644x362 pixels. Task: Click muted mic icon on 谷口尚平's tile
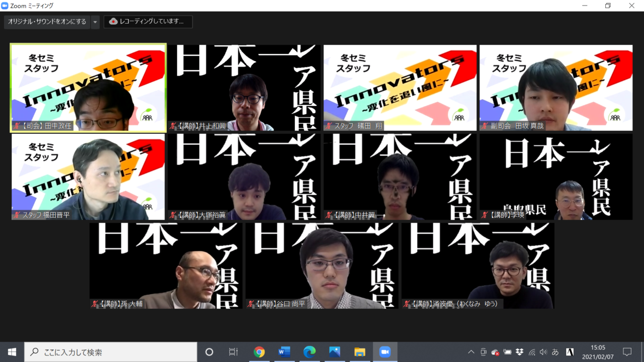pos(251,304)
